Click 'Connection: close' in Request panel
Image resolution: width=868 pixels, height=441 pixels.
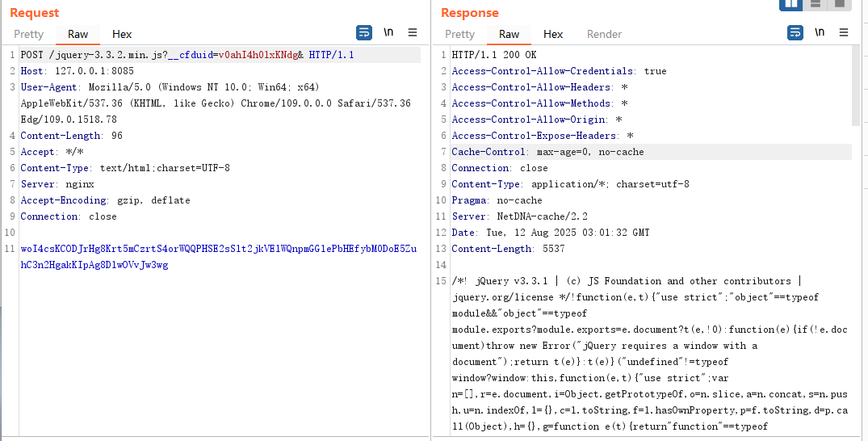(x=69, y=216)
